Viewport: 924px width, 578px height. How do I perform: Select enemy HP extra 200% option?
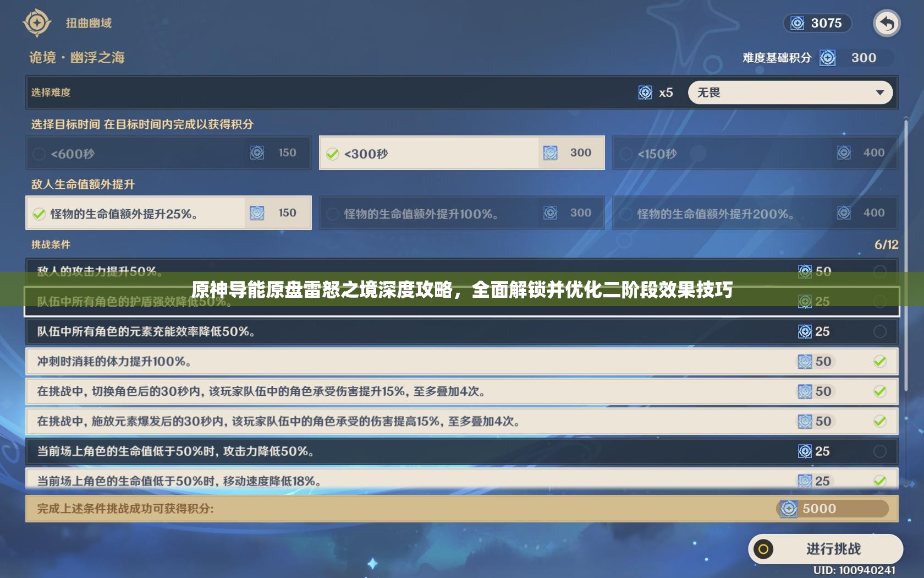[755, 212]
